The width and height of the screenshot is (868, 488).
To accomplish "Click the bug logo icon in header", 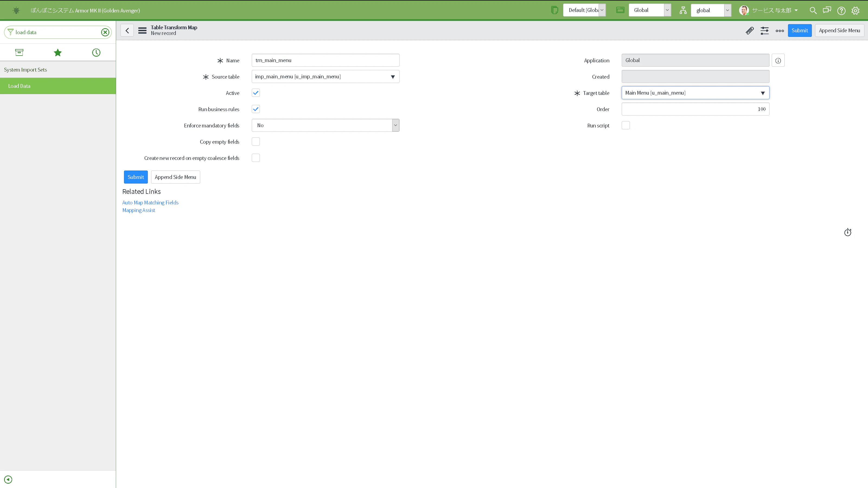I will tap(16, 11).
